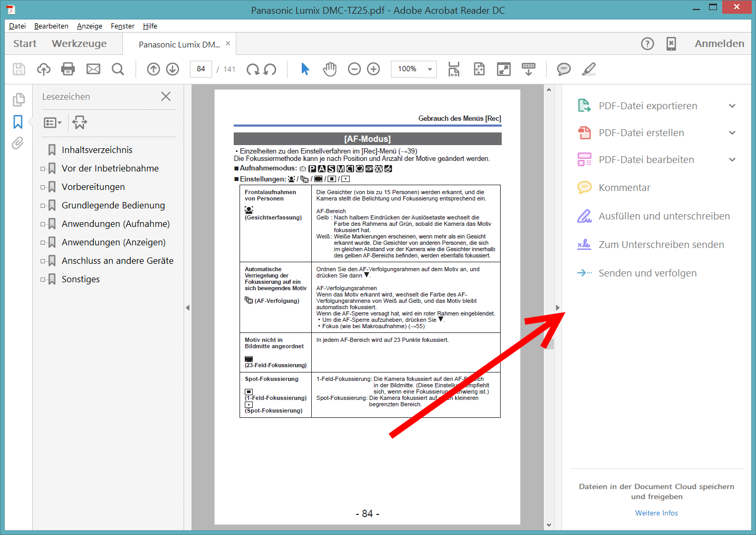The height and width of the screenshot is (535, 756).
Task: Click the document scrollbar up arrow
Action: 549,90
